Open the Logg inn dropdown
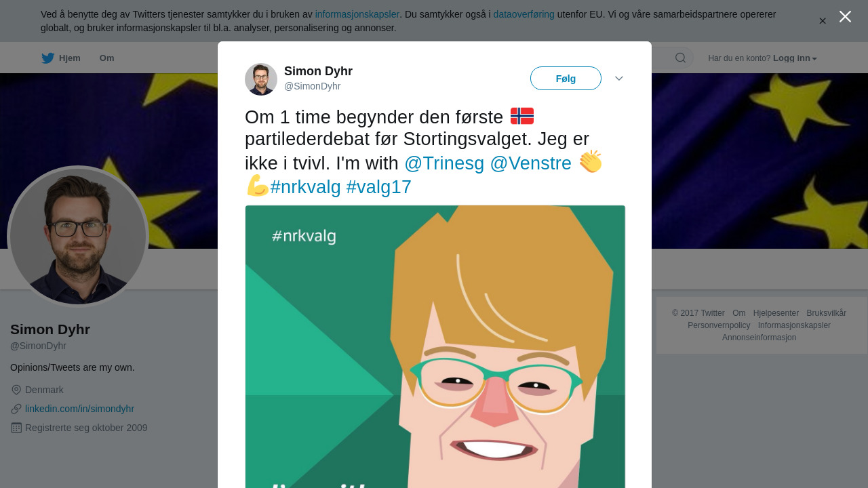Screen dimensions: 868x488 click(x=795, y=58)
